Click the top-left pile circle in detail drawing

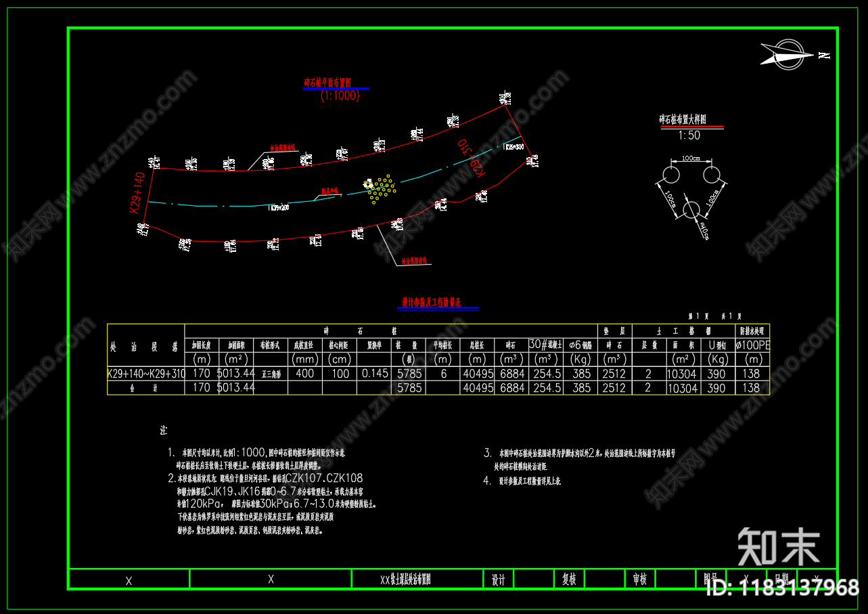point(670,175)
